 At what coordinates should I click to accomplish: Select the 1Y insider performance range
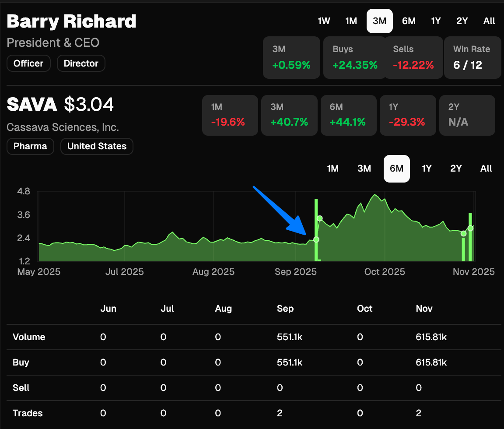(436, 21)
